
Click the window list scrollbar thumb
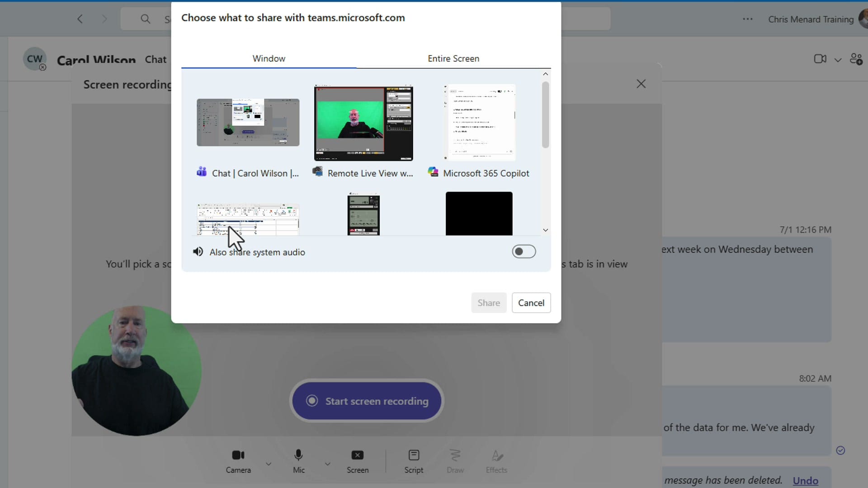tap(546, 114)
